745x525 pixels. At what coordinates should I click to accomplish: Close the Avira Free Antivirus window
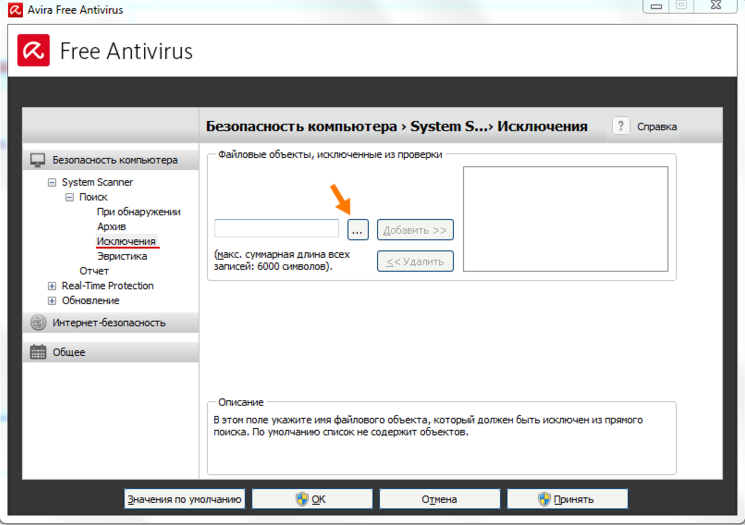716,6
